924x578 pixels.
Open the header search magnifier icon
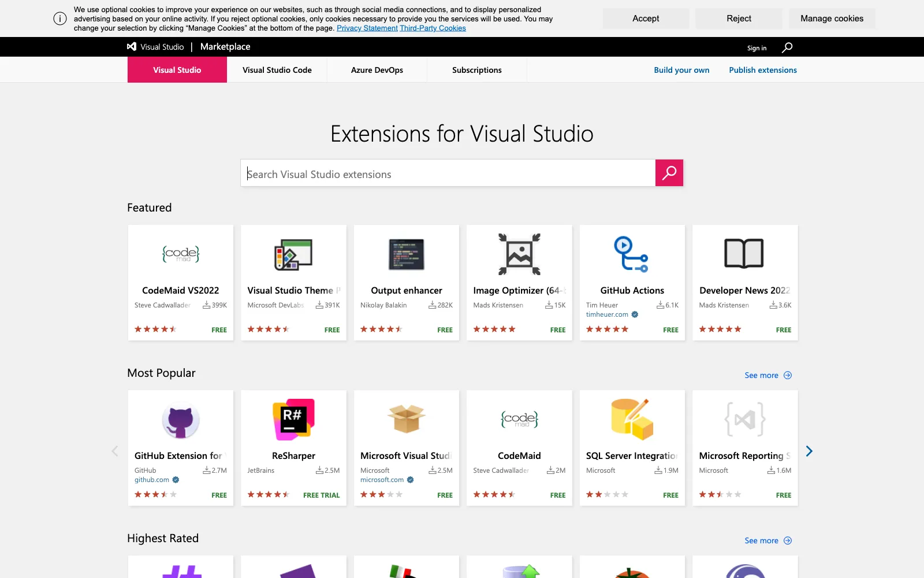pos(787,47)
